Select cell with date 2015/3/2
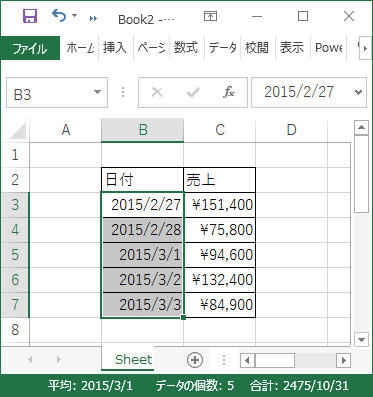Image resolution: width=373 pixels, height=397 pixels. coord(142,280)
